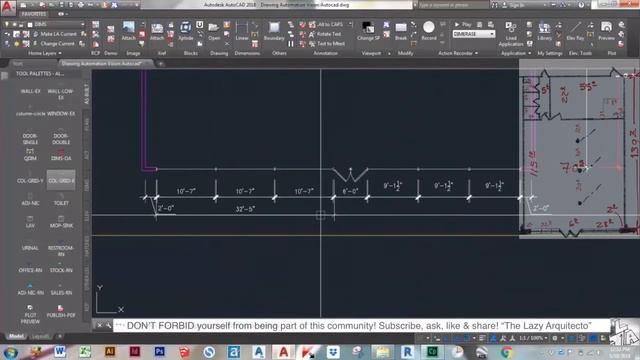This screenshot has height=360, width=640.
Task: Expand the Home Layers panel
Action: pyautogui.click(x=45, y=53)
